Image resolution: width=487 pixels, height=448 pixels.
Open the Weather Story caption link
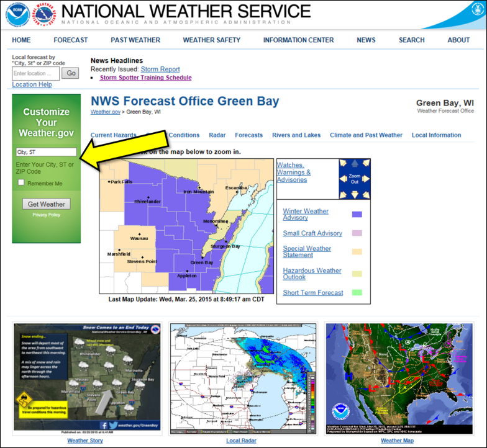[x=85, y=441]
